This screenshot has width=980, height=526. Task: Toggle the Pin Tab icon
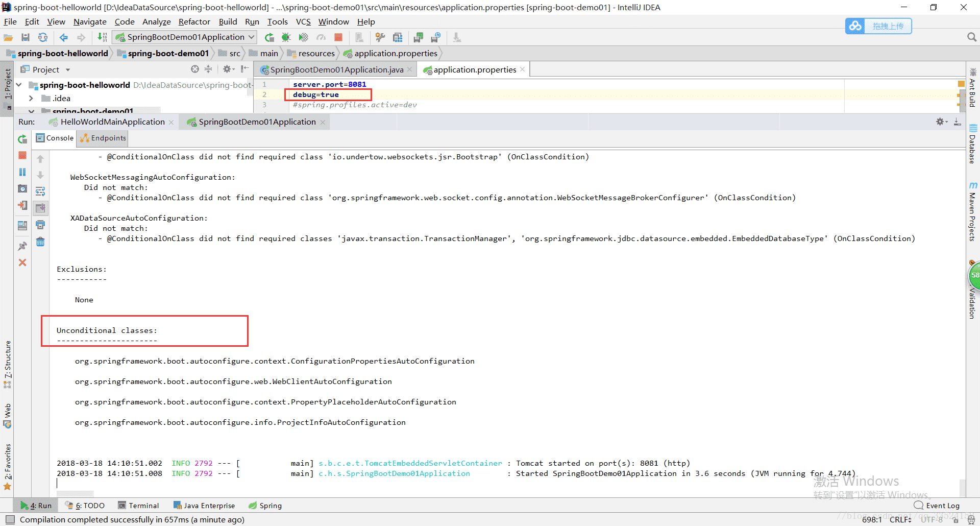(22, 246)
